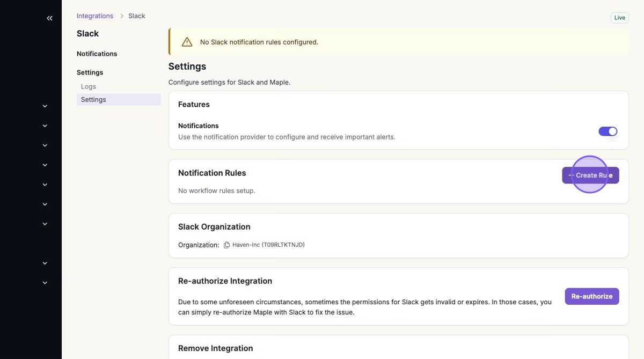Collapse the dark sidebar with double-chevron icon
This screenshot has width=644, height=359.
tap(49, 18)
